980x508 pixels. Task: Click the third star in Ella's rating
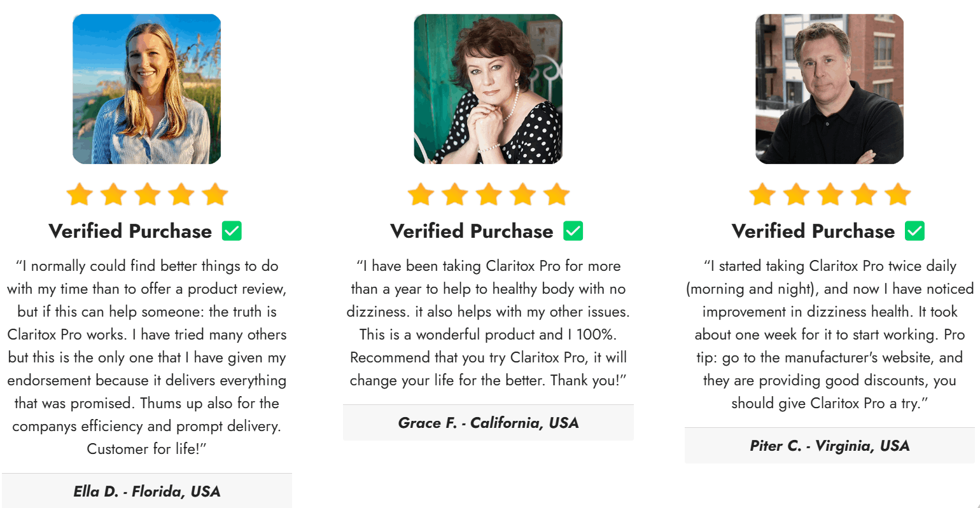(147, 195)
